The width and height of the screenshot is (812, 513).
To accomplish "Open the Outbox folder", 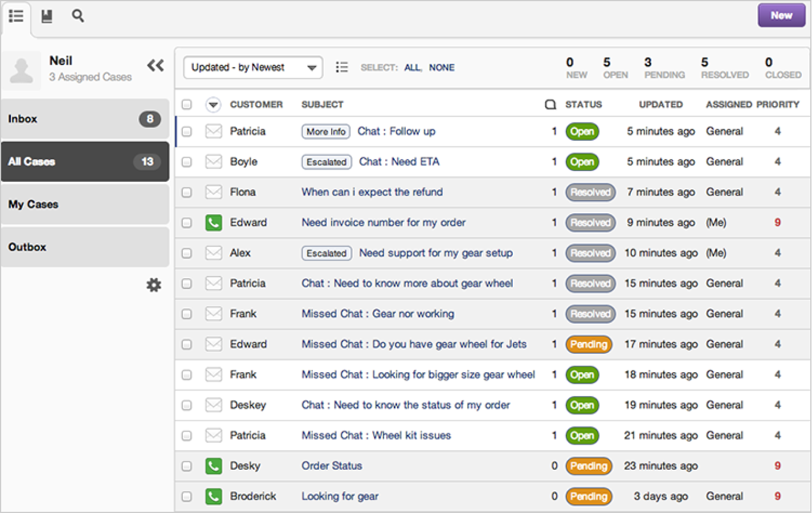I will [85, 247].
